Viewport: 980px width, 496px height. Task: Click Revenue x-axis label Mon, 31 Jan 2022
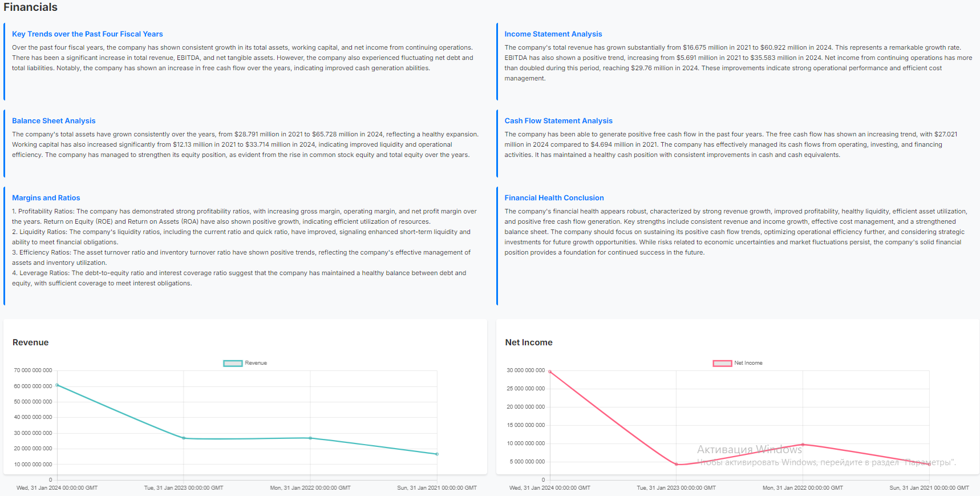click(x=310, y=488)
